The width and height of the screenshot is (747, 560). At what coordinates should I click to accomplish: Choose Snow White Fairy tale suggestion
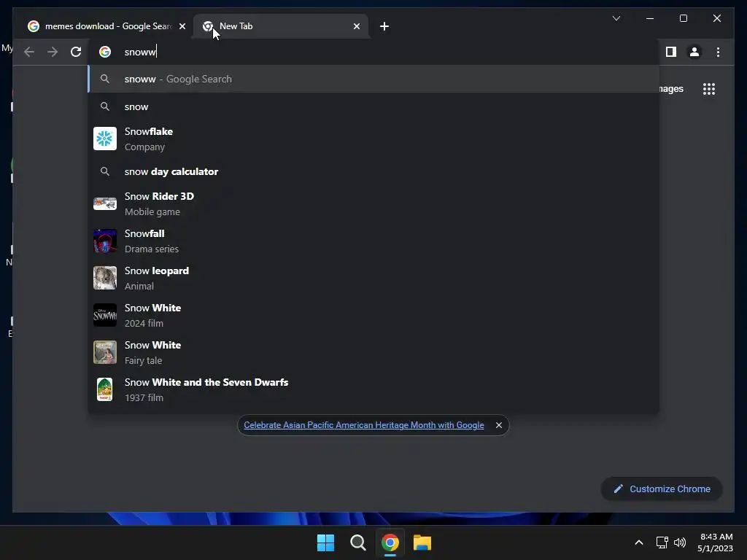coord(373,352)
